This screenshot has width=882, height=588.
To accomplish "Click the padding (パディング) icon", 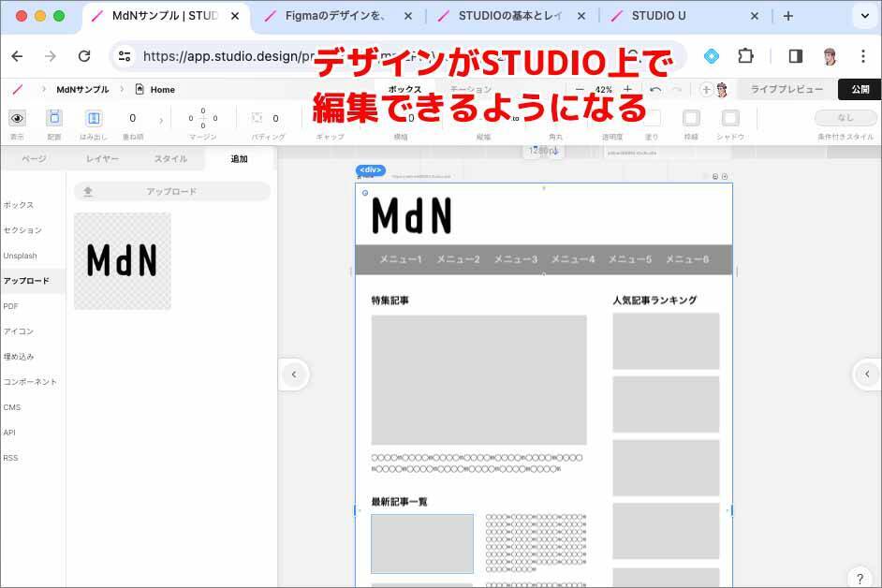I will 257,118.
